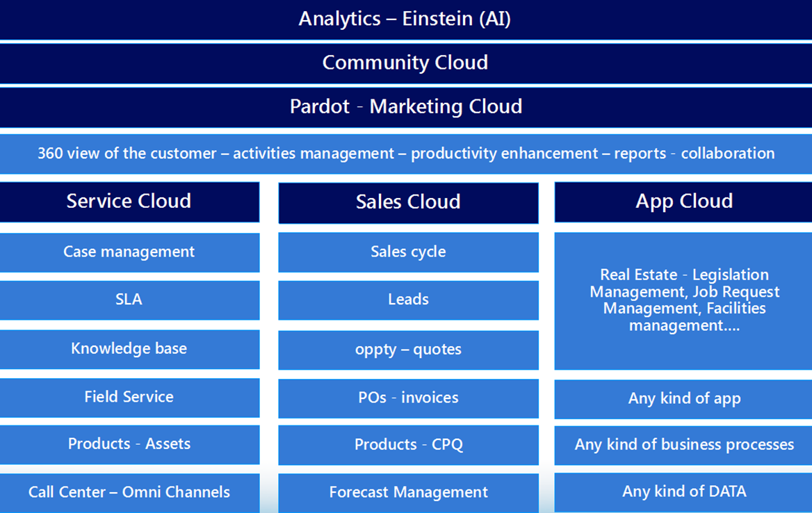
Task: Click the Real Estate - Legislation Management box
Action: point(683,300)
